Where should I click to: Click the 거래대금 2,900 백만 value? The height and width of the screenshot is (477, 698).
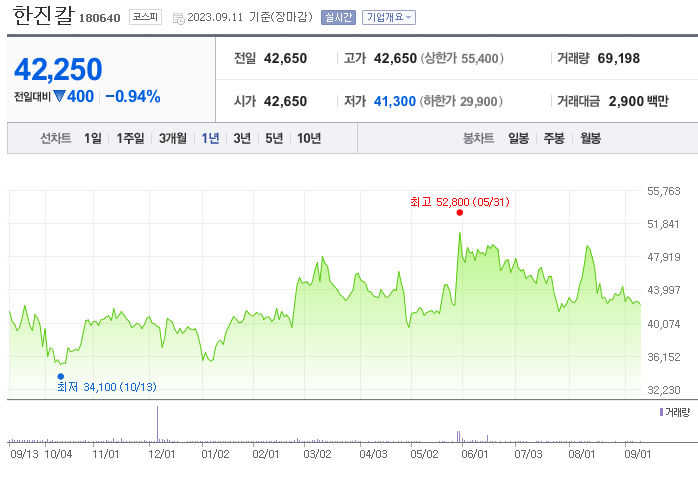coord(639,101)
